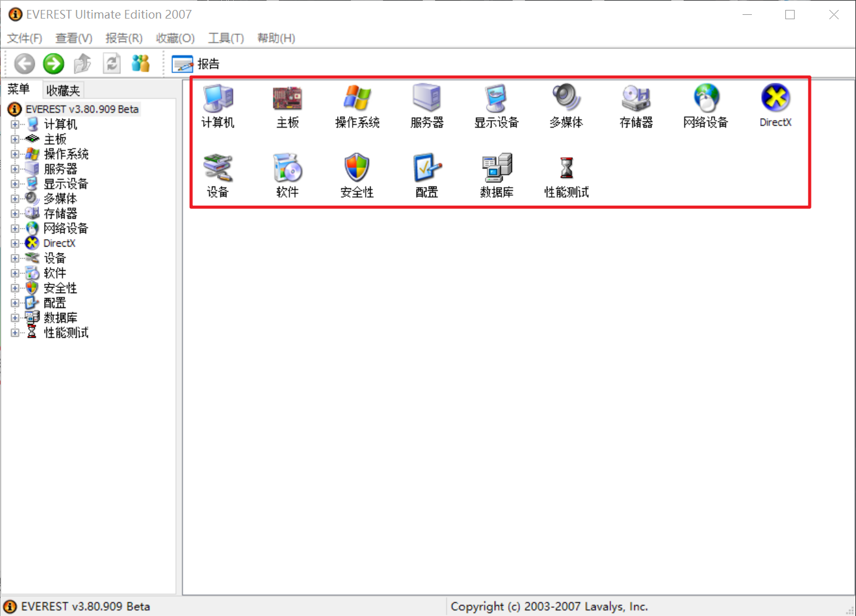856x616 pixels.
Task: Open the DirectX icon in main panel
Action: [x=775, y=98]
